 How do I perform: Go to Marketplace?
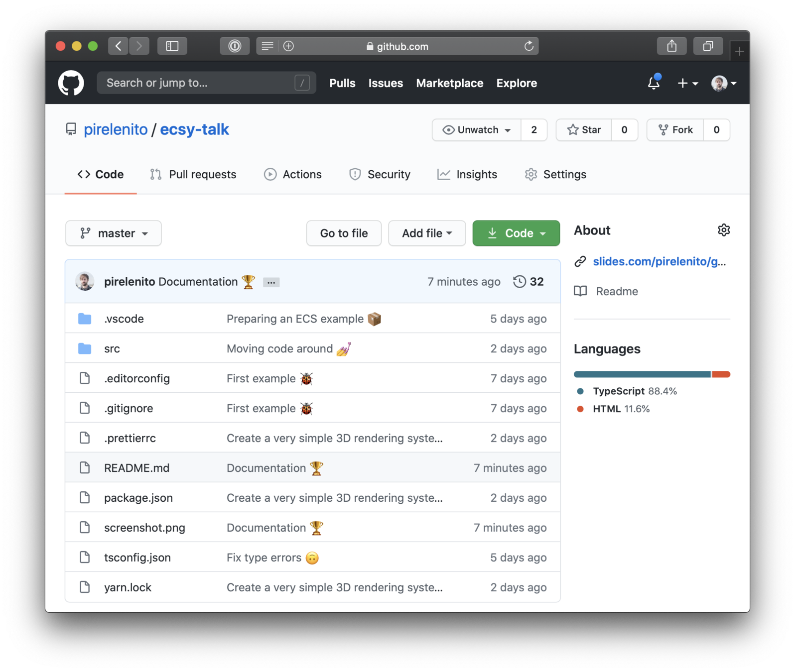click(450, 83)
